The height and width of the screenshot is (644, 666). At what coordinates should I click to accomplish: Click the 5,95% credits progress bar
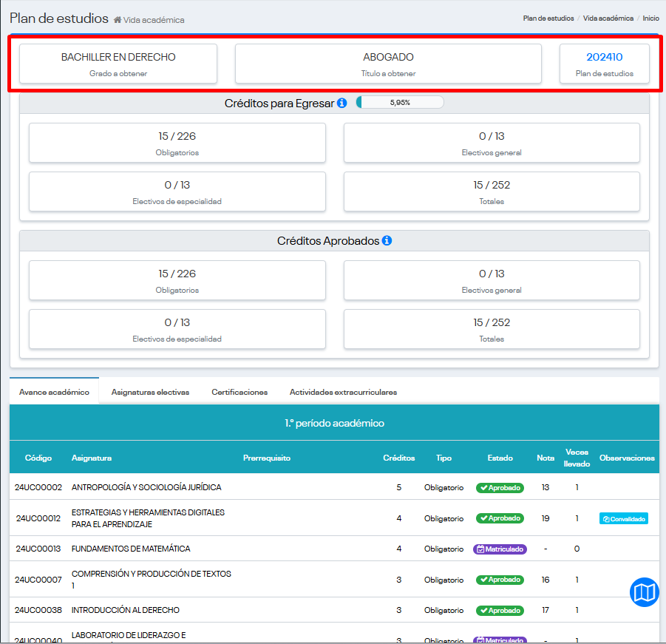pos(400,103)
